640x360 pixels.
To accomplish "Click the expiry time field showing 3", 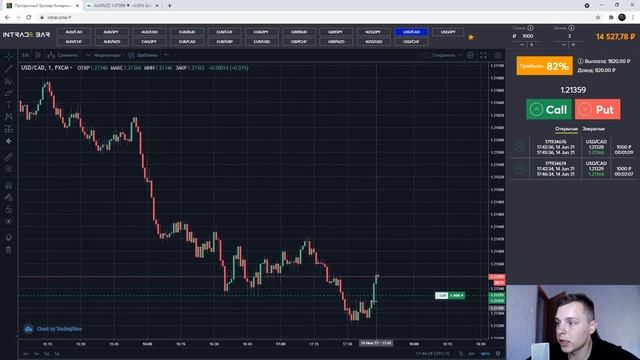I will [569, 36].
